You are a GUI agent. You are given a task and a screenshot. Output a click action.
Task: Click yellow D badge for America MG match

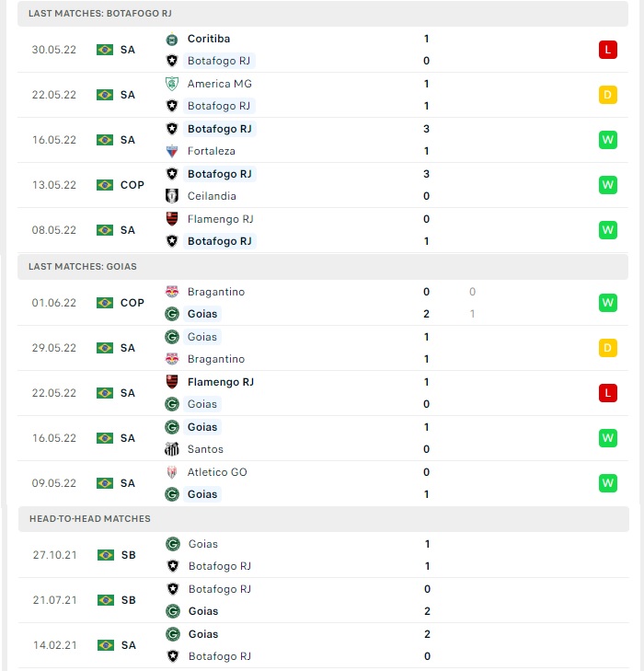607,95
